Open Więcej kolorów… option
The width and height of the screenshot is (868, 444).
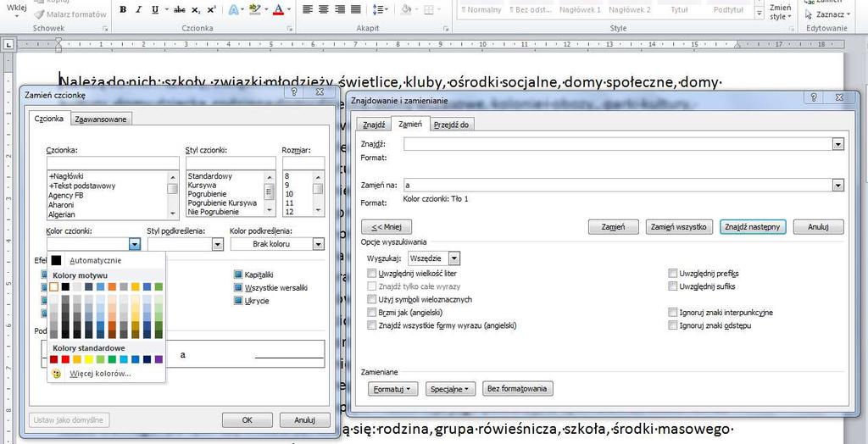[106, 374]
